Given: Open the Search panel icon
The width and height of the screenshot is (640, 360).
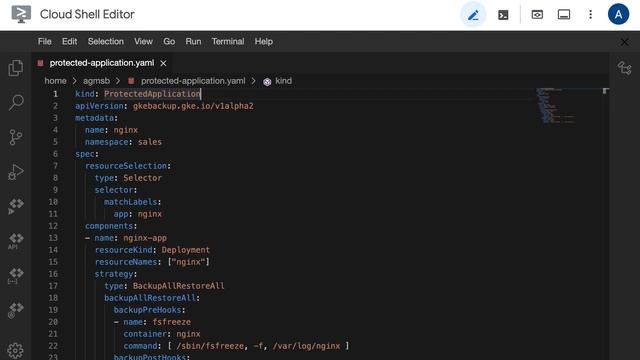Looking at the screenshot, I should click(x=16, y=102).
